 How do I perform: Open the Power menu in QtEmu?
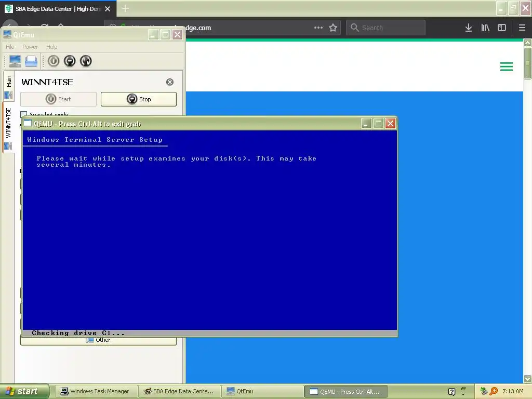(30, 47)
